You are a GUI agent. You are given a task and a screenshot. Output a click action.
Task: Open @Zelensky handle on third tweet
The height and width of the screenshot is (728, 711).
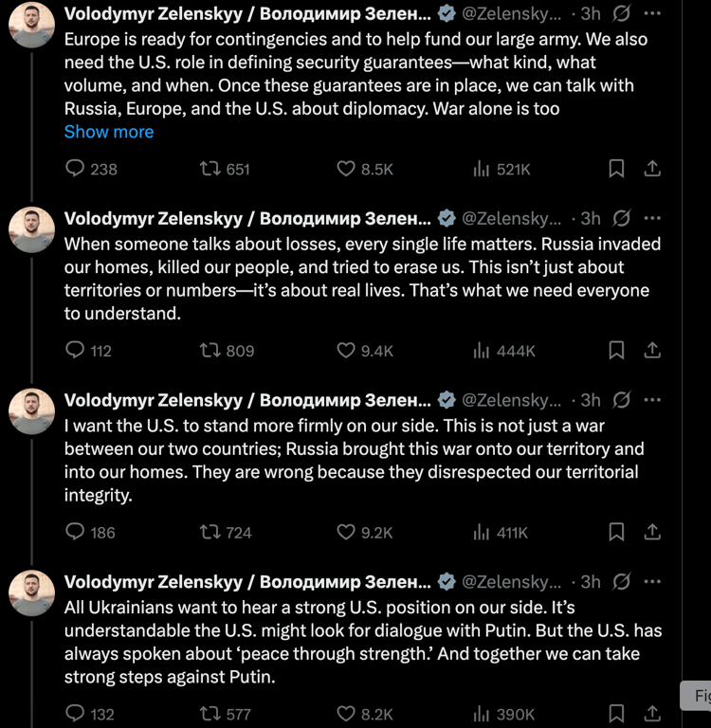pyautogui.click(x=511, y=400)
